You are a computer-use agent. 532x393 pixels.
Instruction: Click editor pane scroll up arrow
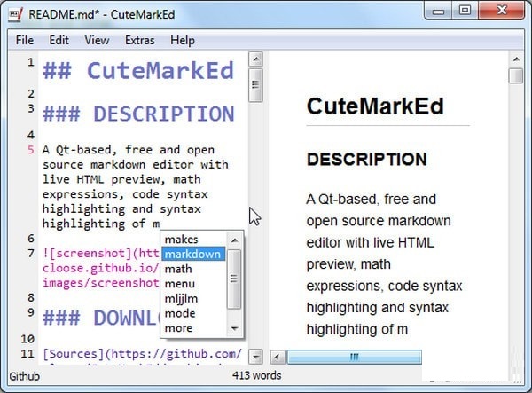tap(256, 59)
